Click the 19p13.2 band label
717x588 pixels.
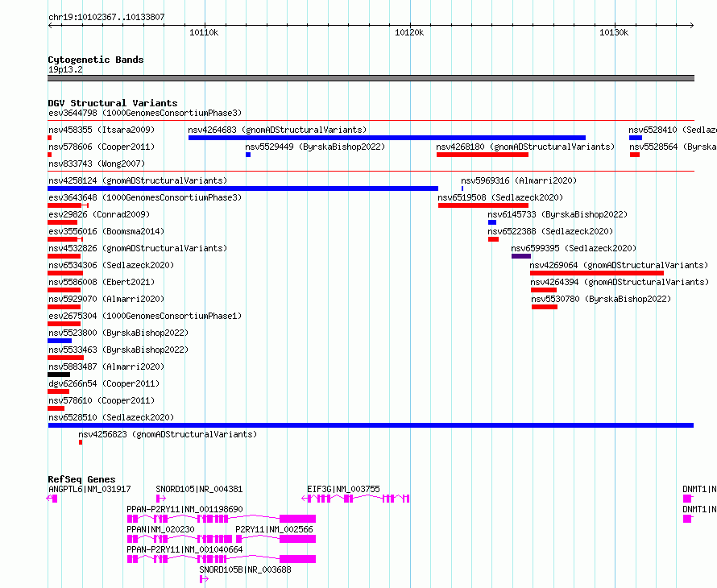pos(65,69)
